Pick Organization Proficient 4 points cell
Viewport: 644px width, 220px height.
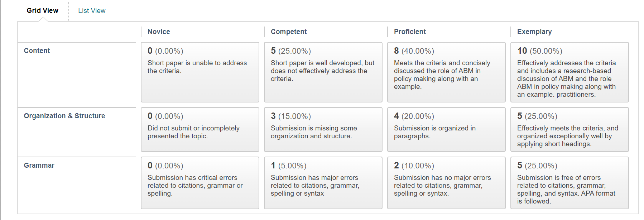point(446,130)
